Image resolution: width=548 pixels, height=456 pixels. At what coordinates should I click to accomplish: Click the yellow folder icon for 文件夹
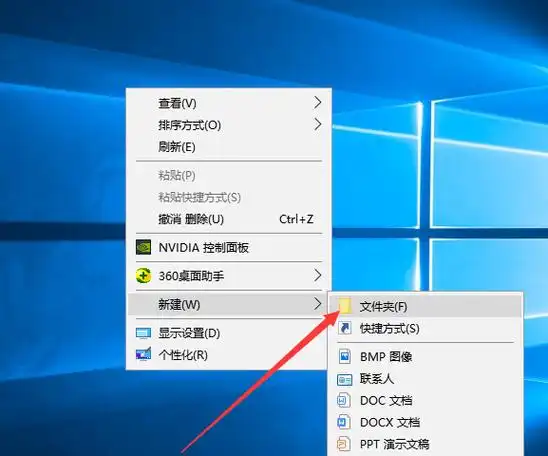coord(345,306)
